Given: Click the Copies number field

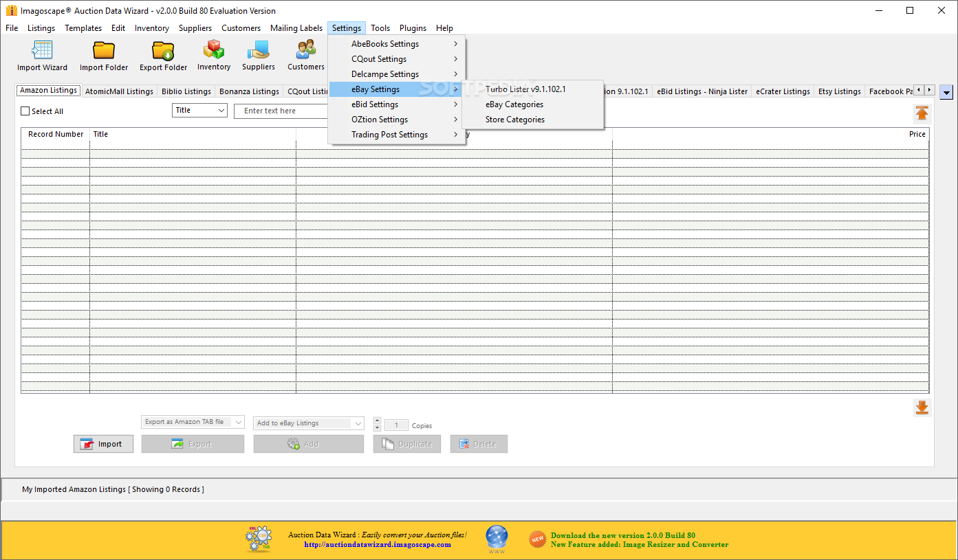Looking at the screenshot, I should pos(396,425).
